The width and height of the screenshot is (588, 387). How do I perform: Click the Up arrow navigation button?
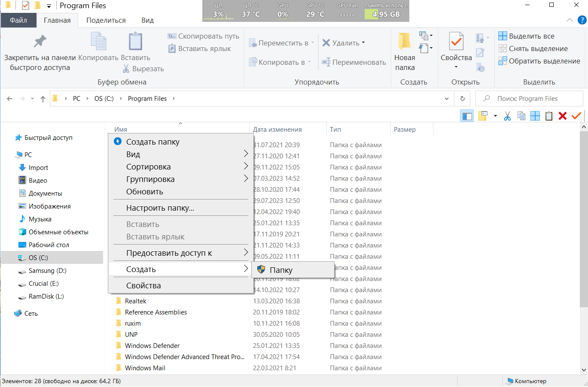(43, 99)
